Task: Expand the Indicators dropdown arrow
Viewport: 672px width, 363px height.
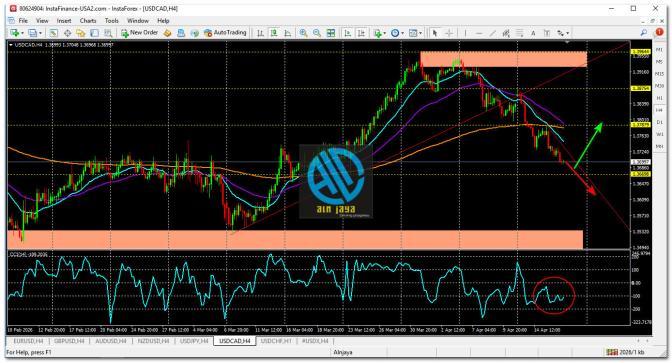Action: coord(384,33)
